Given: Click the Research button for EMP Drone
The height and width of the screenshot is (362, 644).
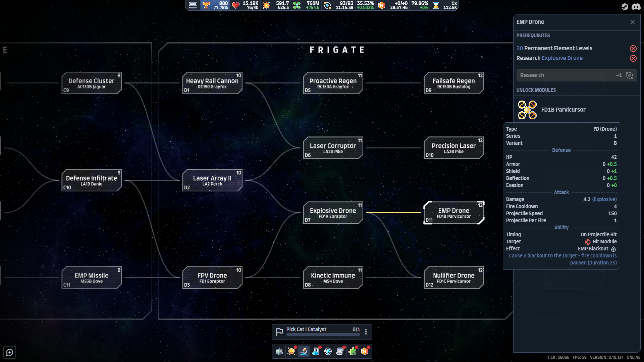Looking at the screenshot, I should (577, 75).
